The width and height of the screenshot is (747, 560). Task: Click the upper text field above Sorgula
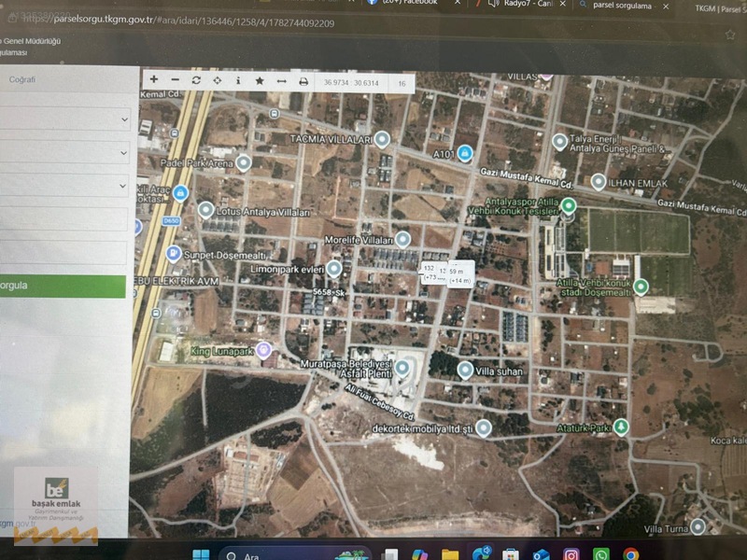(63, 219)
